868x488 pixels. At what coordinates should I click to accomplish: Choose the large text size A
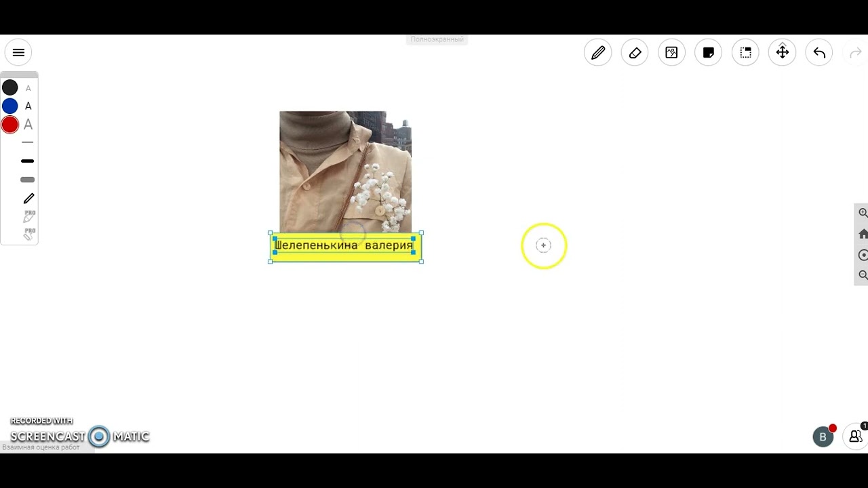[x=28, y=125]
